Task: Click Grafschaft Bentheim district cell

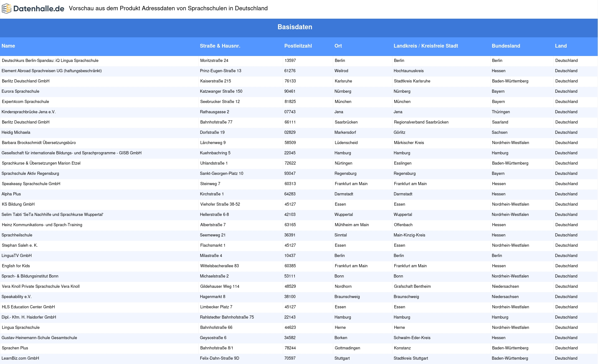Action: (412, 287)
